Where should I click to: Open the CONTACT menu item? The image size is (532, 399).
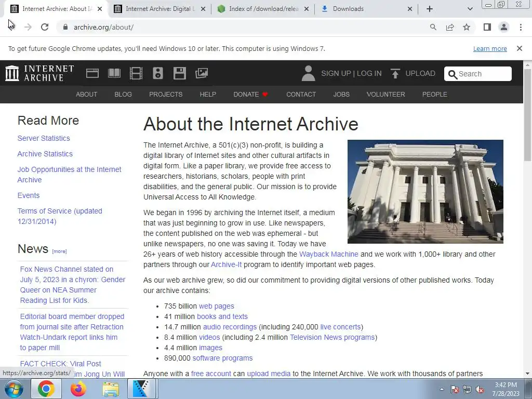301,95
